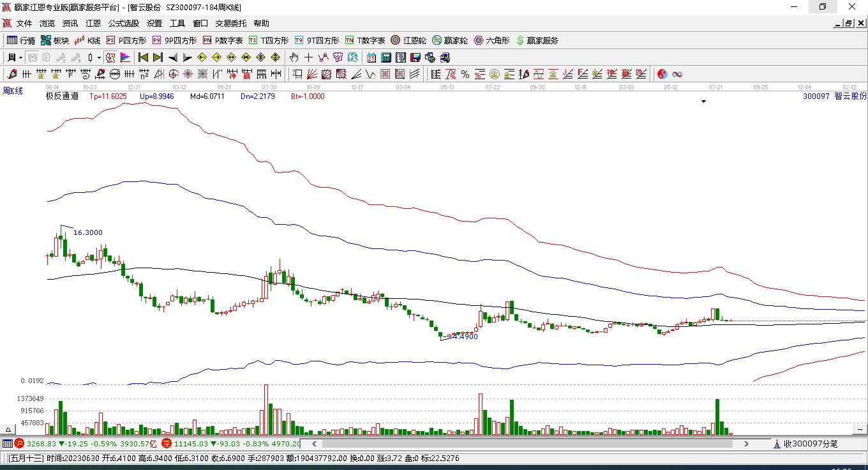
Task: Click the 赢家服务 button
Action: coord(537,40)
